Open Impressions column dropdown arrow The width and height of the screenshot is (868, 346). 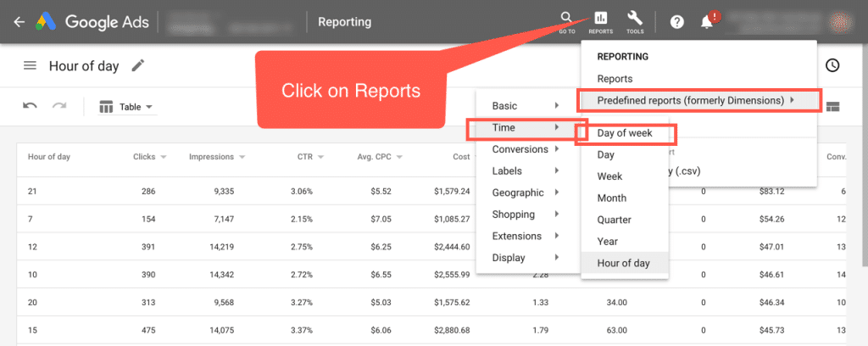pyautogui.click(x=242, y=157)
